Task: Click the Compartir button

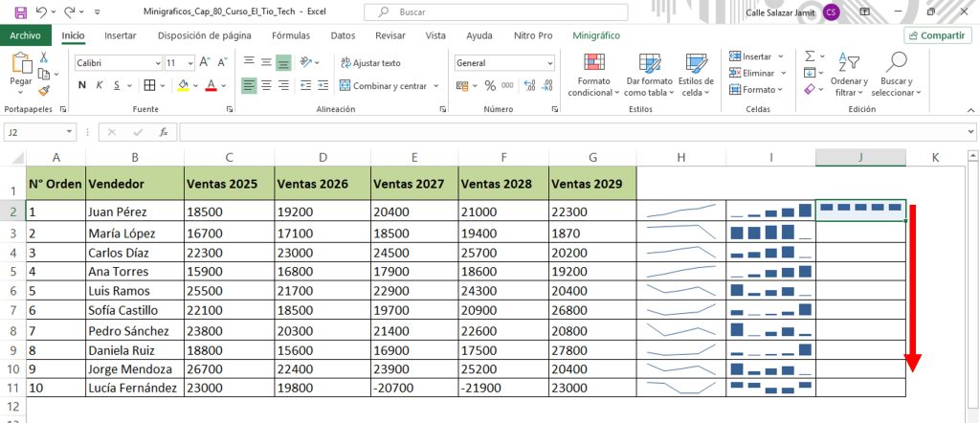Action: point(937,35)
